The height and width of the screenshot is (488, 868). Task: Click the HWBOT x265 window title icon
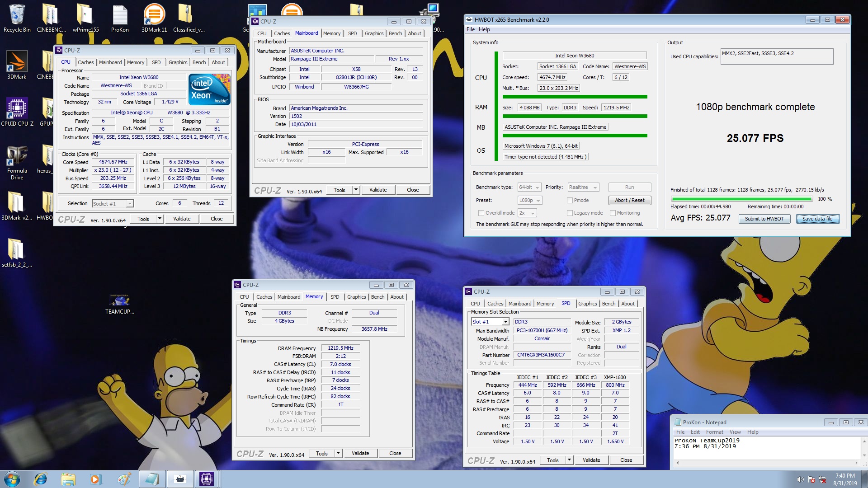click(469, 19)
